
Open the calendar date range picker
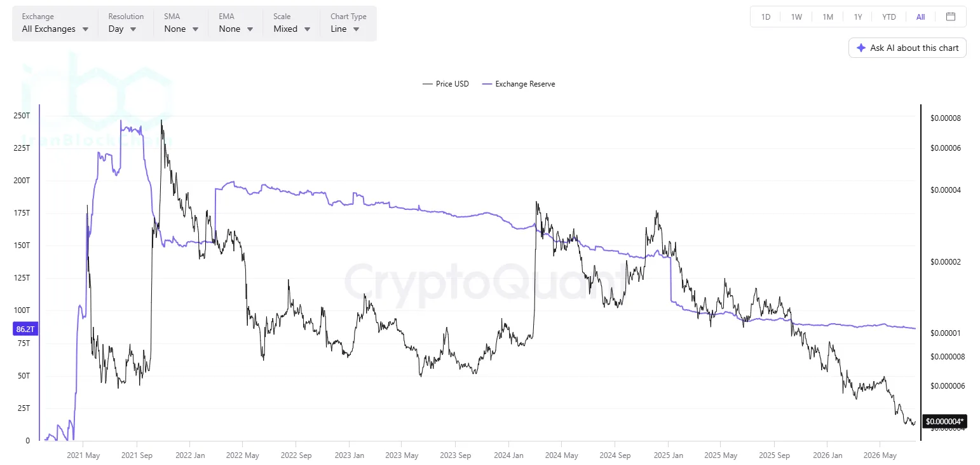click(x=951, y=17)
